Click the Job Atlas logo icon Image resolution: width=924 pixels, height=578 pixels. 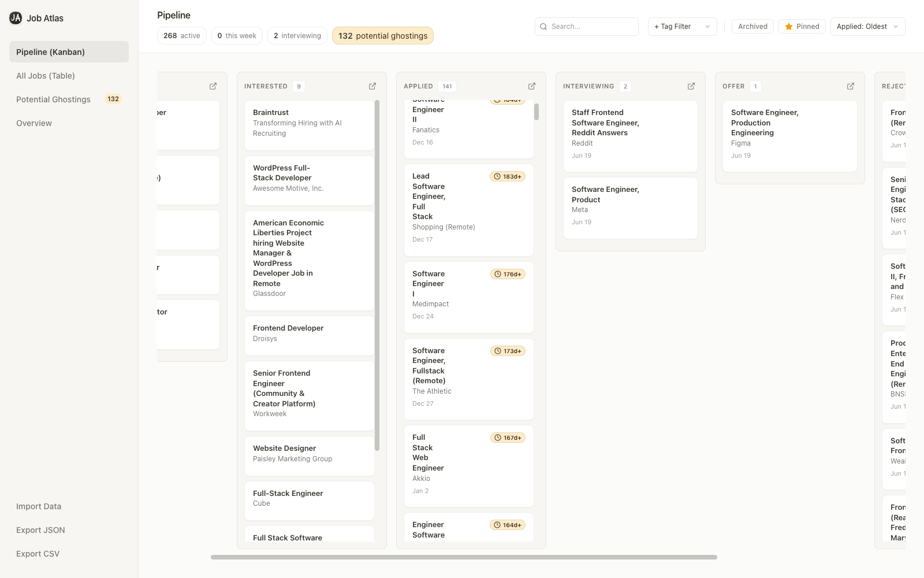pos(16,18)
